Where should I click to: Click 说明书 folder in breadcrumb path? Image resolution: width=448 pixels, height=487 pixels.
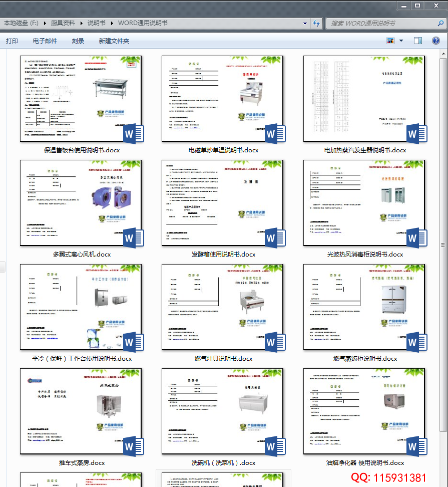pos(96,23)
